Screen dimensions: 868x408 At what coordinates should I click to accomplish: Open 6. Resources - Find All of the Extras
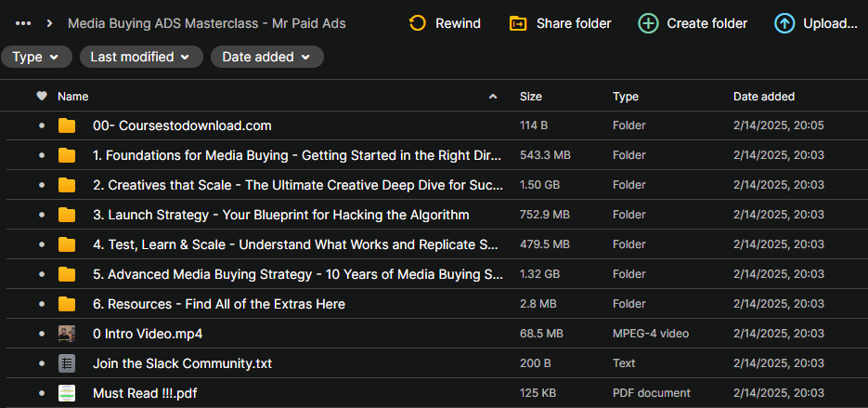pos(219,304)
